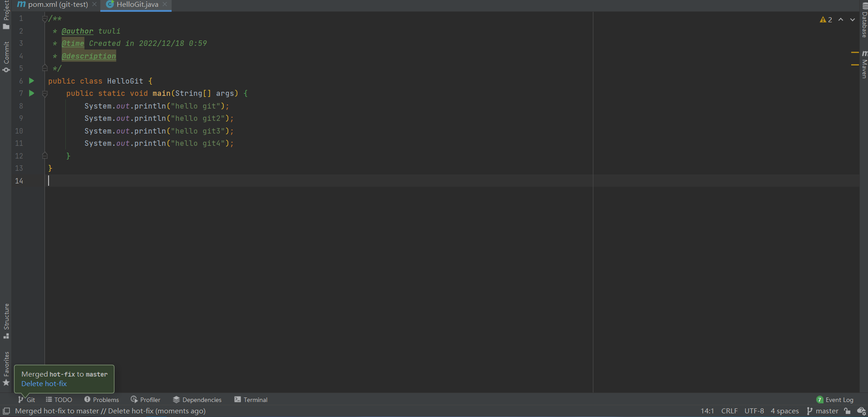Collapse the Javadoc comment block fold marker
The width and height of the screenshot is (868, 417).
44,19
